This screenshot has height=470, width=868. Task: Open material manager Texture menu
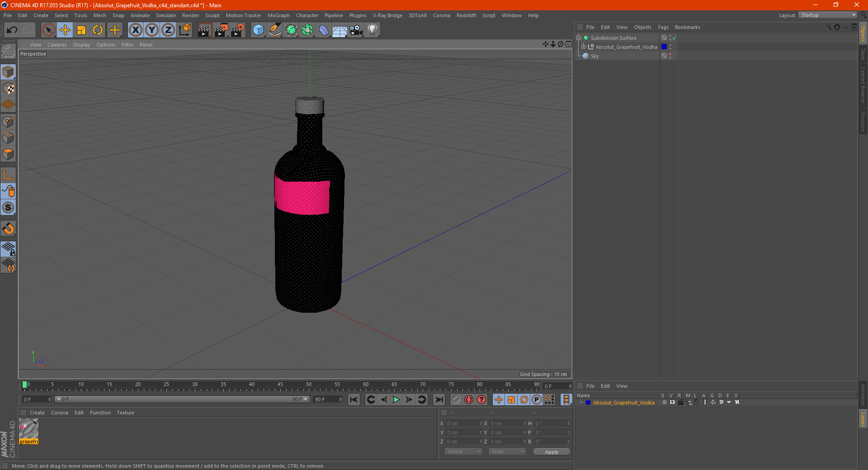125,413
